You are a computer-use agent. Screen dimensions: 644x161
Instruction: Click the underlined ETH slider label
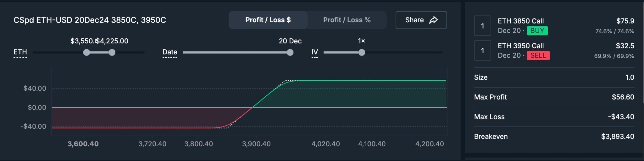click(x=20, y=52)
